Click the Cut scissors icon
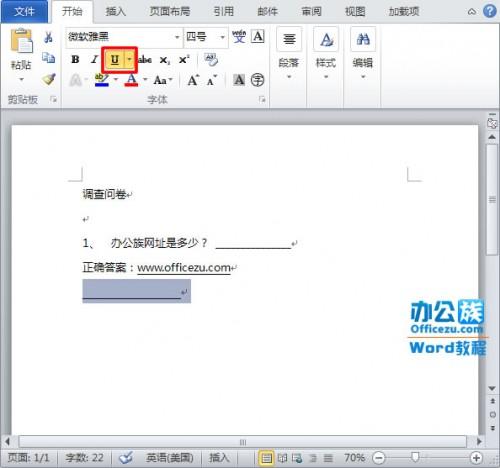500x468 pixels. 48,37
